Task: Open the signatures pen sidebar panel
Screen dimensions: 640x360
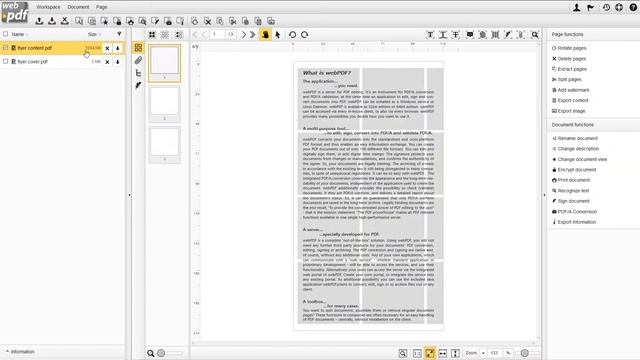Action: click(x=138, y=85)
